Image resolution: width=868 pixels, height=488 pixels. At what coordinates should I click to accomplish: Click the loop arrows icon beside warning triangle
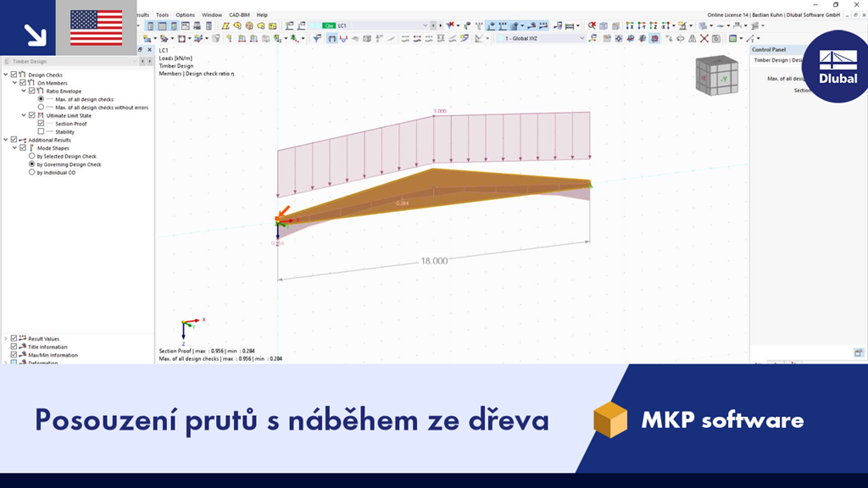point(681,38)
